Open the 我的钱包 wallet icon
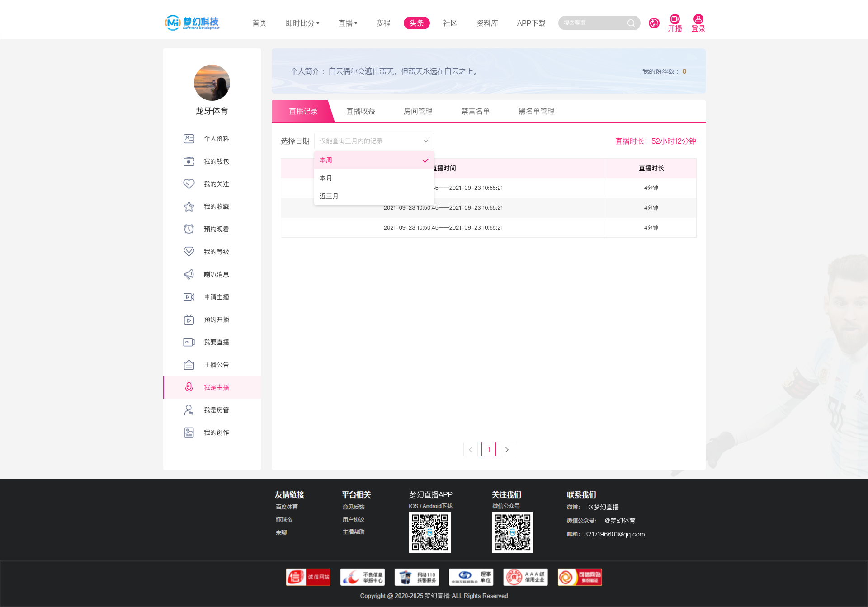Viewport: 868px width, 607px height. click(x=189, y=161)
